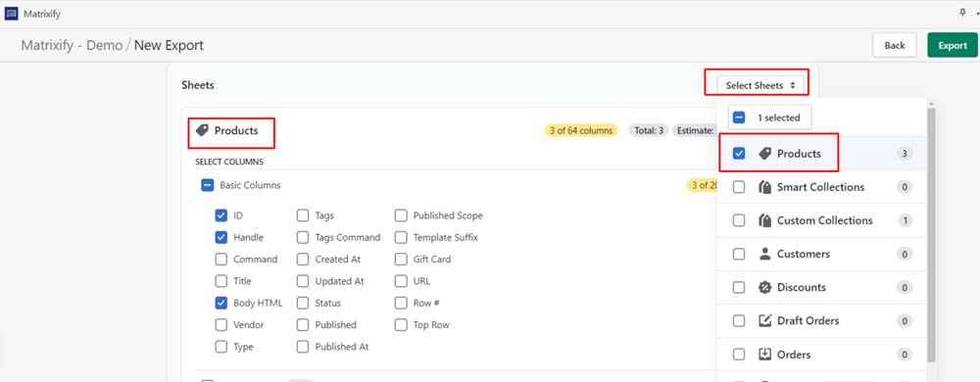Image resolution: width=980 pixels, height=382 pixels.
Task: Check Customers in the sheets list
Action: [x=739, y=254]
